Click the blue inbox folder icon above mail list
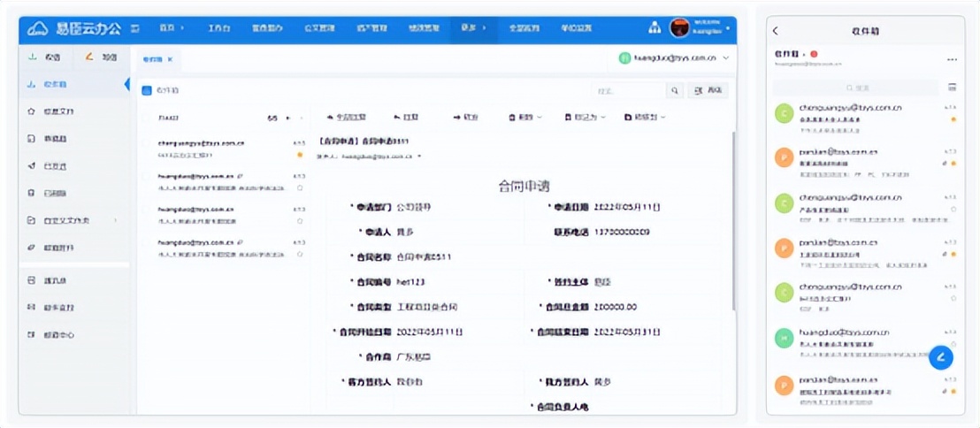 tap(147, 90)
